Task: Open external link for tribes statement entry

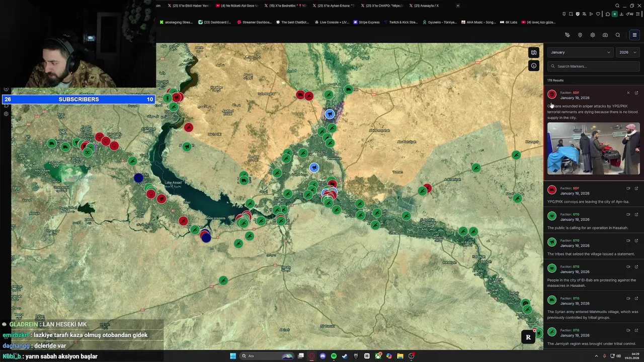Action: (x=636, y=241)
